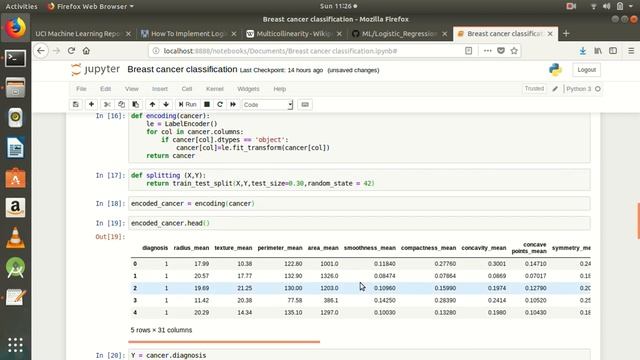Viewport: 640px width, 360px height.
Task: Click the pencil edit-mode icon near Trusted
Action: point(555,89)
